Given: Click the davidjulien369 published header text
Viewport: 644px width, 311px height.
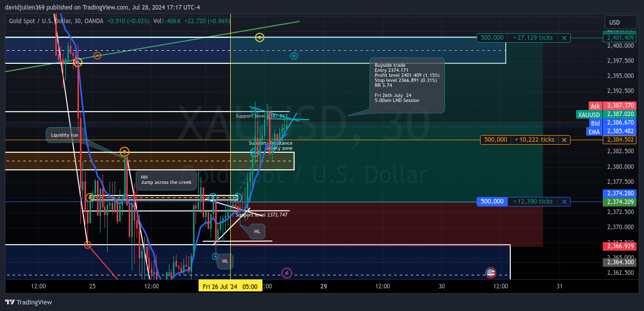Looking at the screenshot, I should (103, 8).
